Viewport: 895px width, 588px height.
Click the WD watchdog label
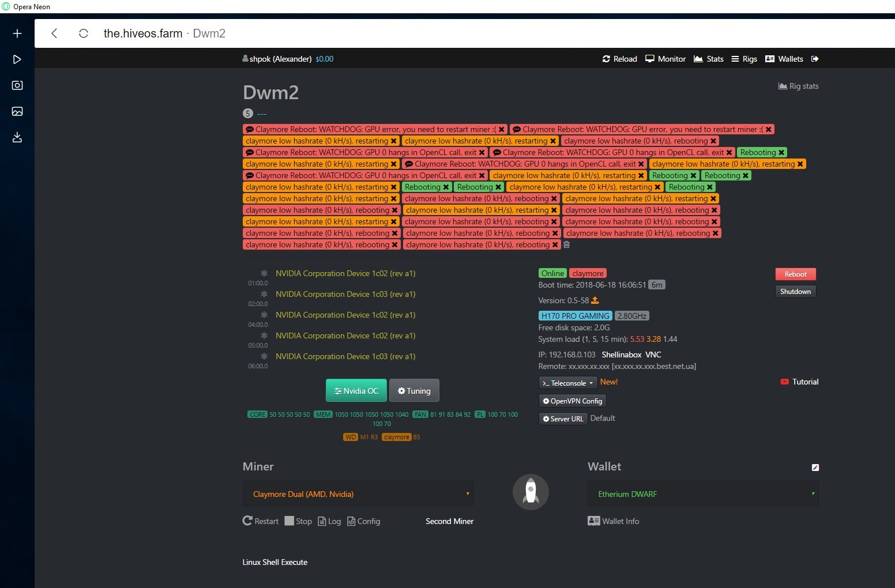coord(351,437)
